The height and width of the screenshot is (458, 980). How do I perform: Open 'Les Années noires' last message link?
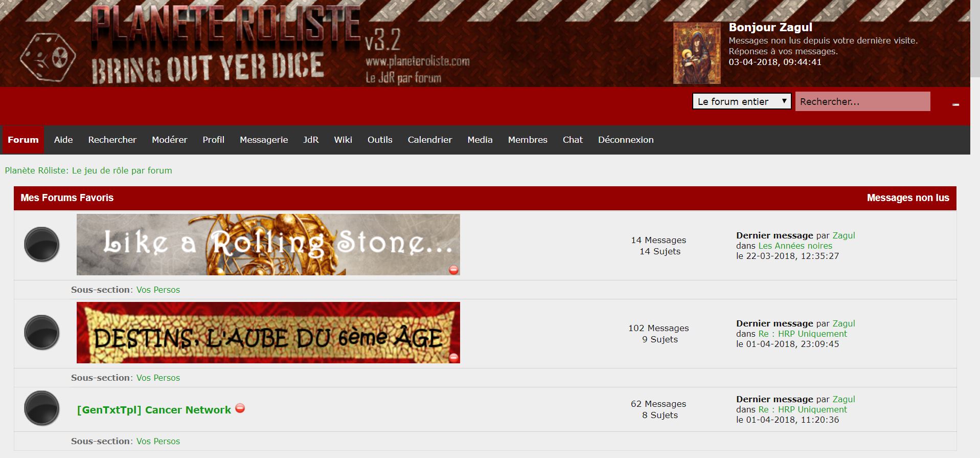pyautogui.click(x=795, y=246)
